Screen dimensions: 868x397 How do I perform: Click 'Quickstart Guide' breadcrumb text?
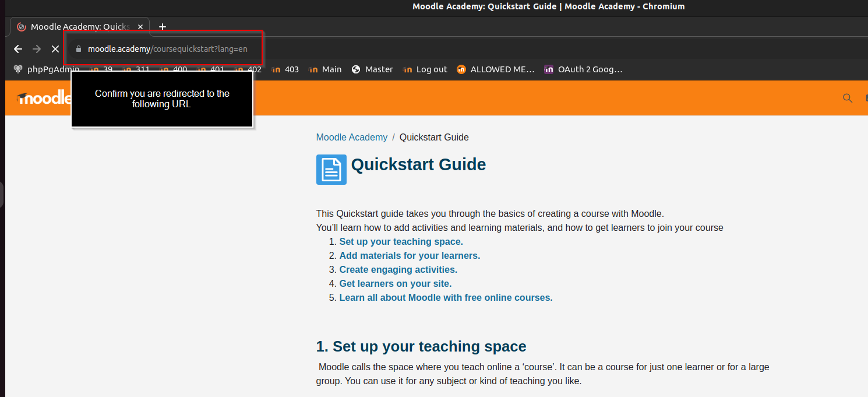click(434, 138)
